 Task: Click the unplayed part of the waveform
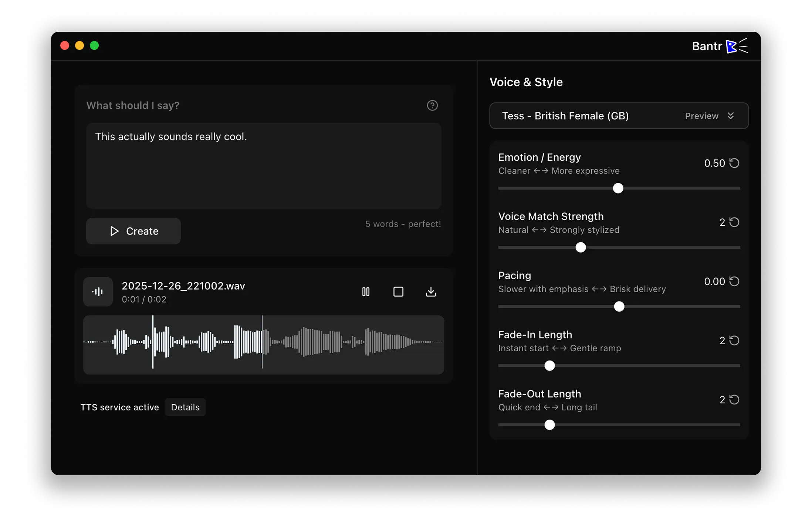[353, 342]
